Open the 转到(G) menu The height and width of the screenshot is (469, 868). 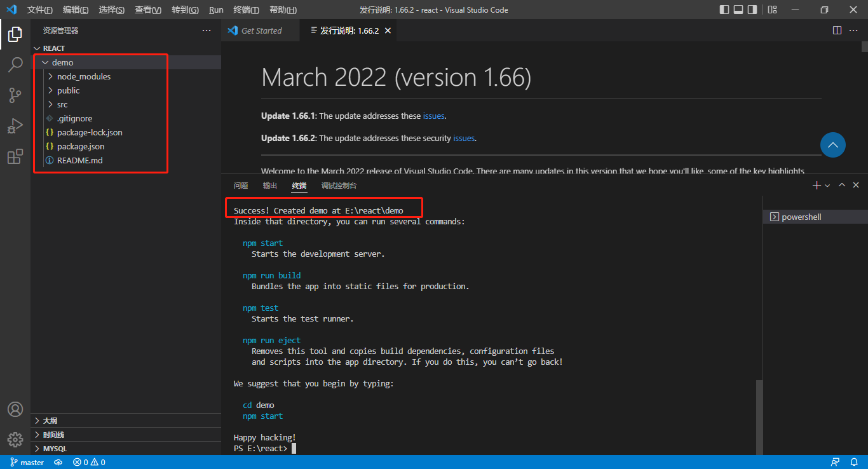(185, 10)
